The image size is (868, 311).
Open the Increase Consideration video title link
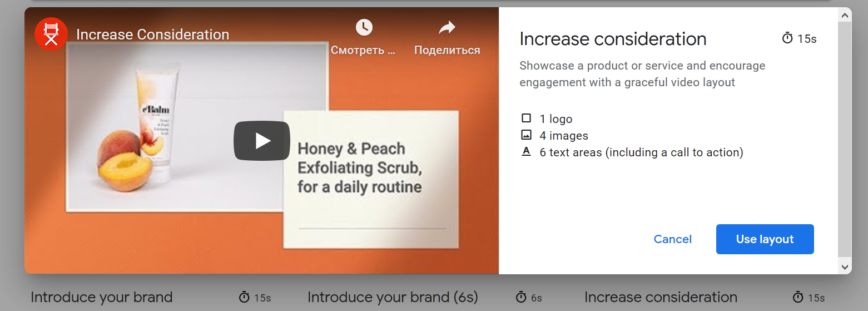click(x=152, y=34)
